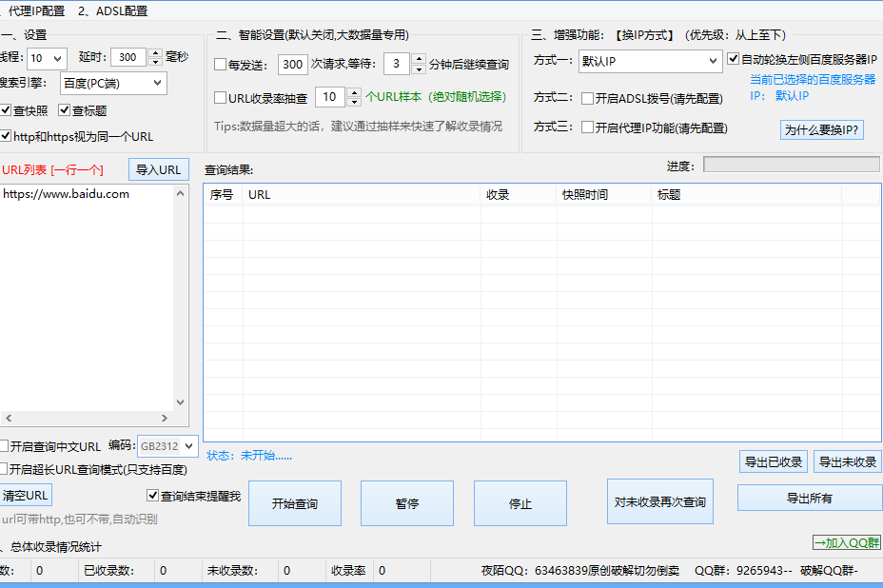Open the ADSL配置 menu

[x=113, y=11]
